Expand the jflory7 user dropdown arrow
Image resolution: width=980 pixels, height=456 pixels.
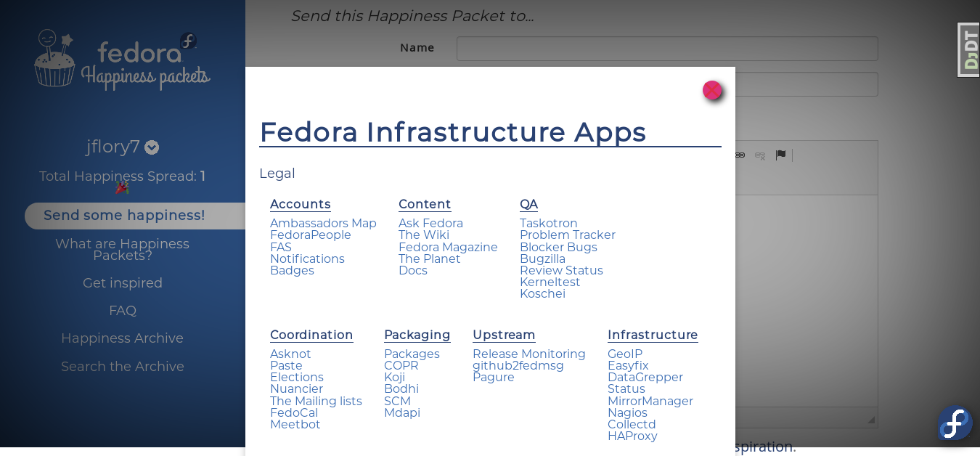click(x=152, y=147)
